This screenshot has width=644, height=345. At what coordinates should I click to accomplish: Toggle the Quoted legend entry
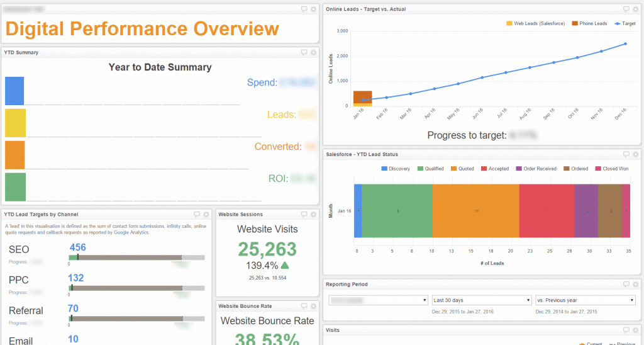point(462,169)
